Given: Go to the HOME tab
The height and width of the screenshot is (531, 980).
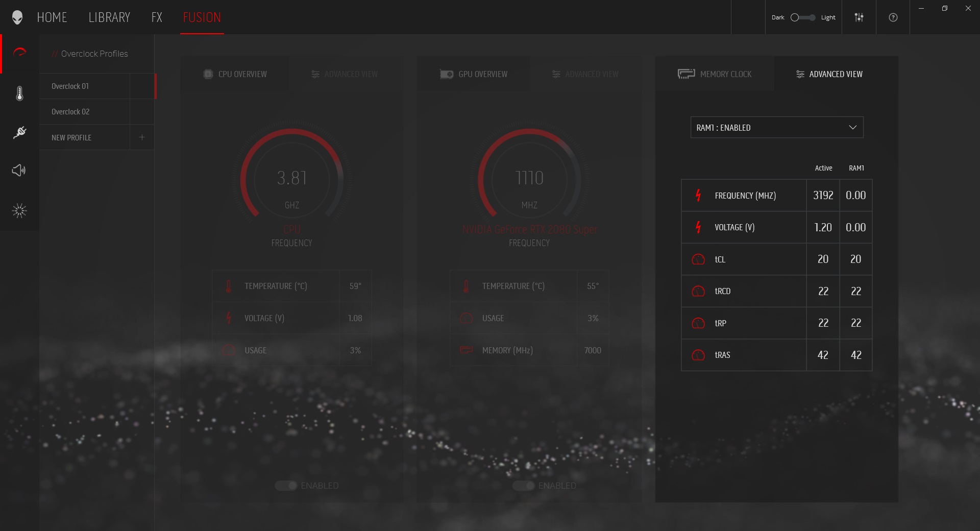Looking at the screenshot, I should [52, 17].
